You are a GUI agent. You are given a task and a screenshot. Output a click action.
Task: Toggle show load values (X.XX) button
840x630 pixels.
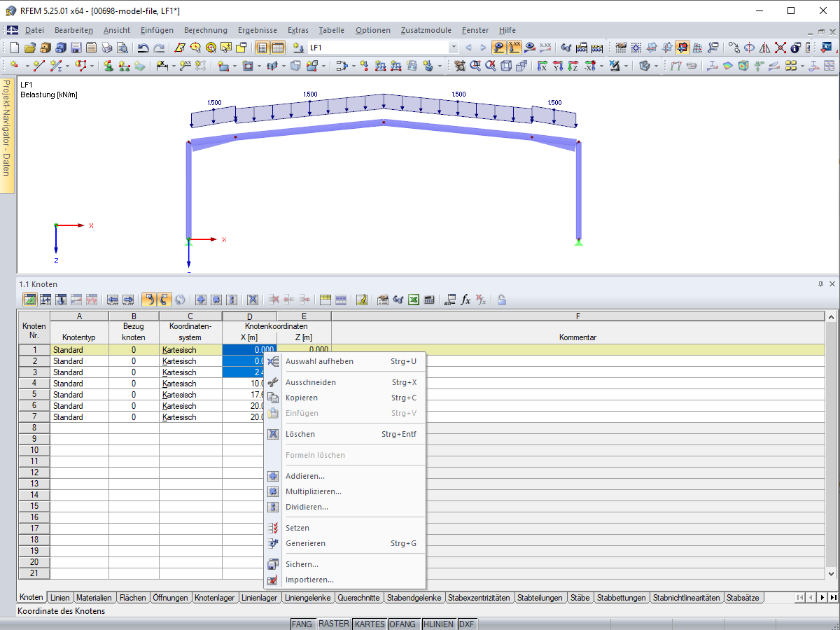(x=515, y=48)
